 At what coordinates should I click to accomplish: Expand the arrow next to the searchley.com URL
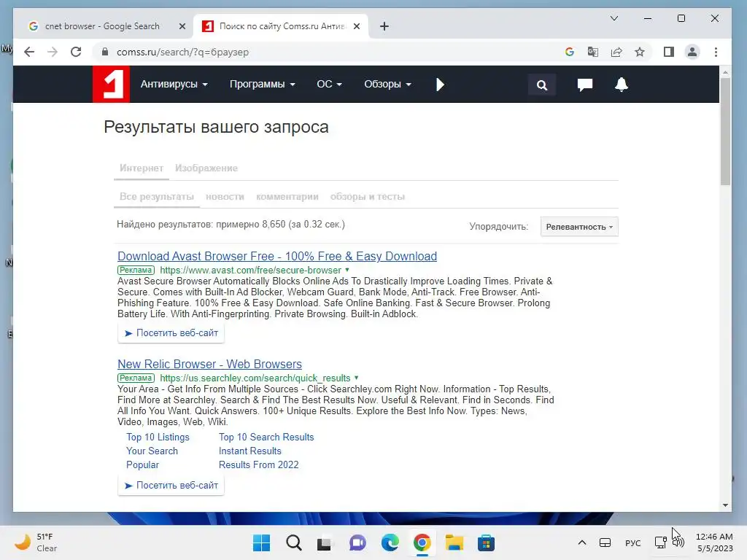[x=356, y=378]
